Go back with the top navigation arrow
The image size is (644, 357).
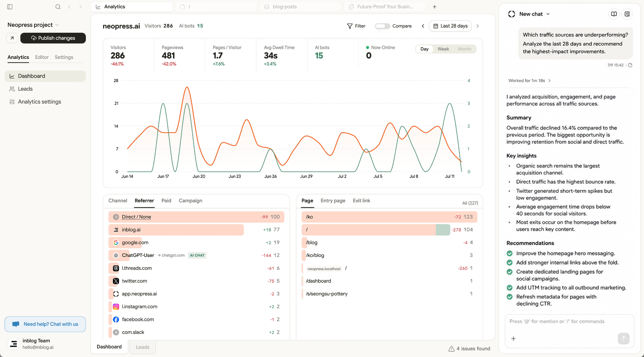[69, 7]
